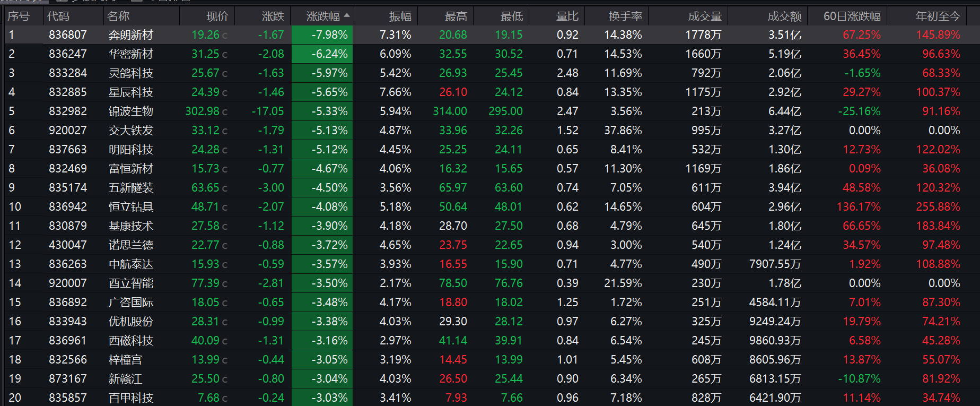This screenshot has height=406, width=980.
Task: Select the 恒立钻具 row
Action: (131, 207)
